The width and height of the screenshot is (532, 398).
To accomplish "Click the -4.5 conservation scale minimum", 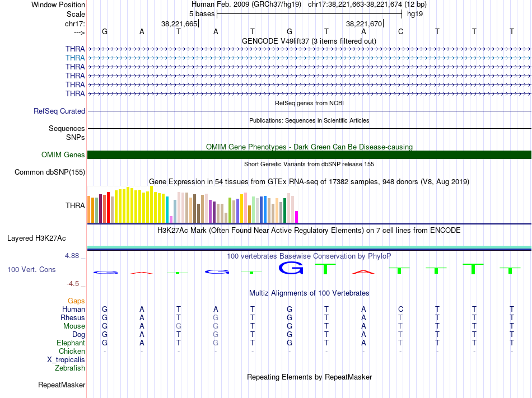I will point(73,283).
